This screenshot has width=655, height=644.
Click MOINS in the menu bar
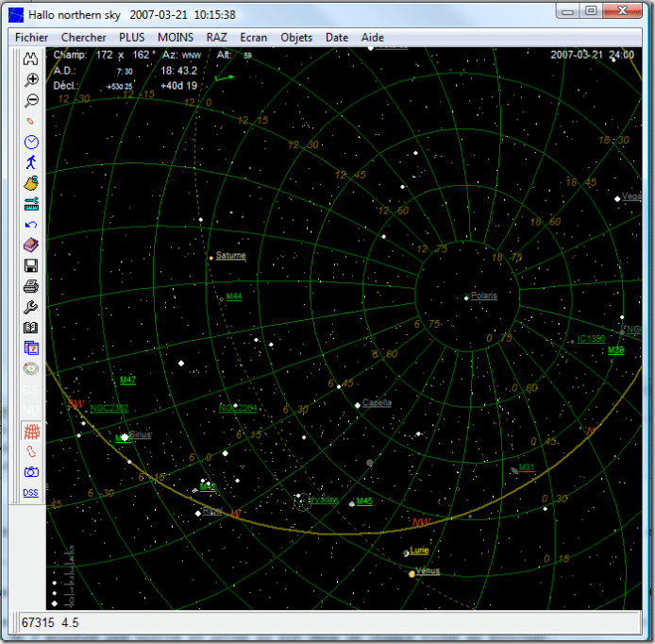click(176, 38)
